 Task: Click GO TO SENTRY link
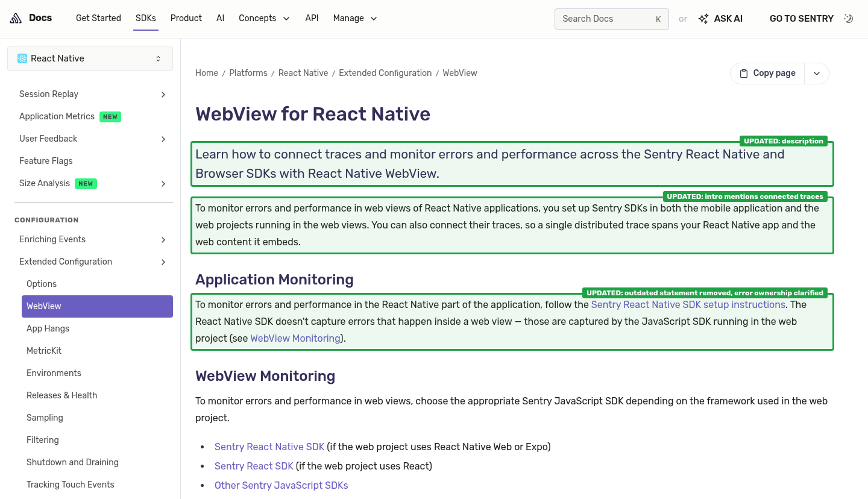[802, 19]
